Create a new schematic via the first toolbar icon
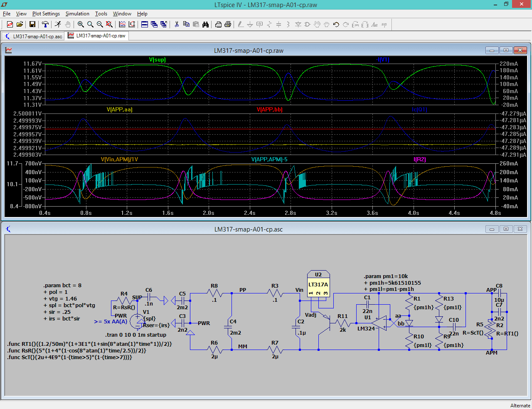532x409 pixels. pyautogui.click(x=9, y=24)
